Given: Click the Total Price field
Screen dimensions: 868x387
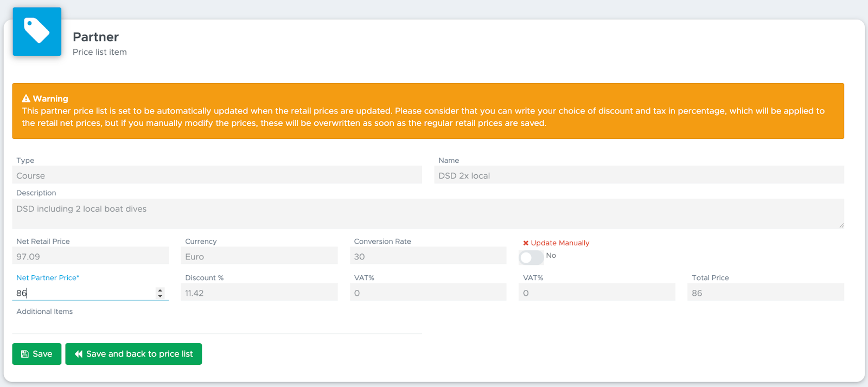Looking at the screenshot, I should pos(765,293).
